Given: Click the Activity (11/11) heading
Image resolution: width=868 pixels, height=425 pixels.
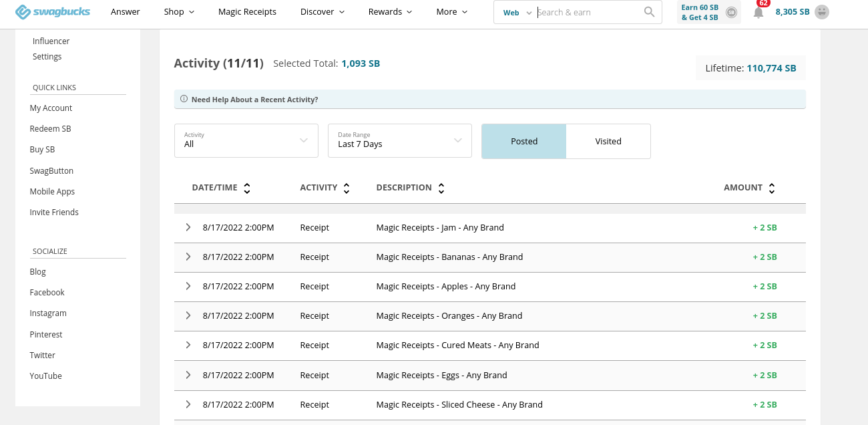Looking at the screenshot, I should coord(218,63).
